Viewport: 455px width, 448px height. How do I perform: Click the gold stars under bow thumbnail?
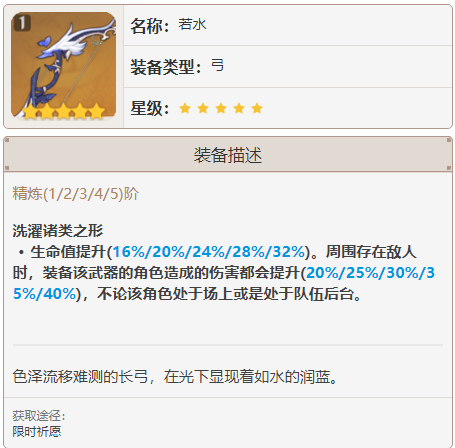[x=63, y=111]
